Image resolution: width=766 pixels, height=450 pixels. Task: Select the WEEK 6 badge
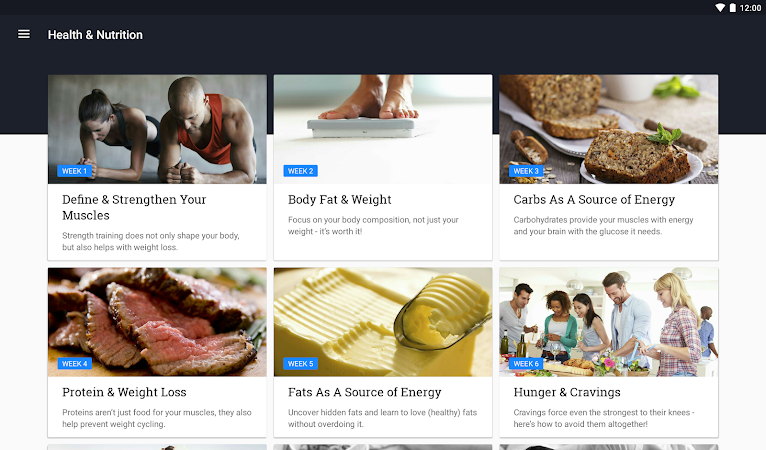click(x=526, y=364)
